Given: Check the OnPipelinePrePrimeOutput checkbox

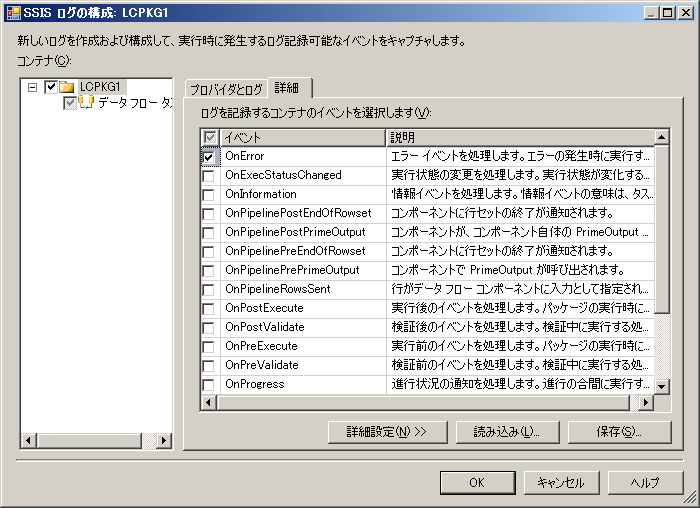Looking at the screenshot, I should [208, 271].
